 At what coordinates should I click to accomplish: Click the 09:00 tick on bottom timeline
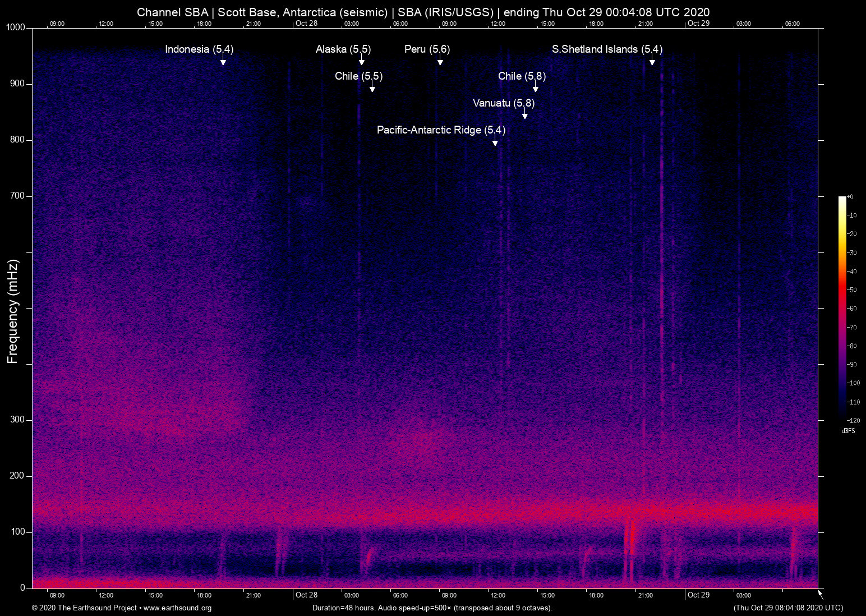[x=58, y=595]
